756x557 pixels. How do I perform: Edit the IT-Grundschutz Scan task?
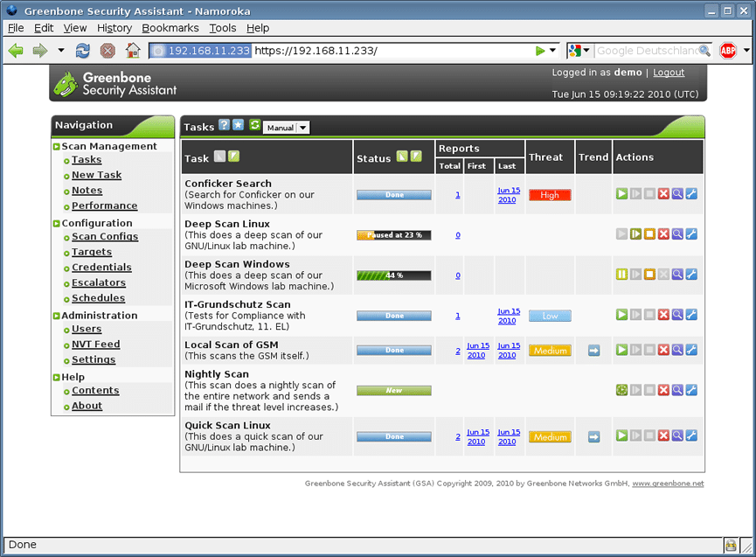click(691, 315)
